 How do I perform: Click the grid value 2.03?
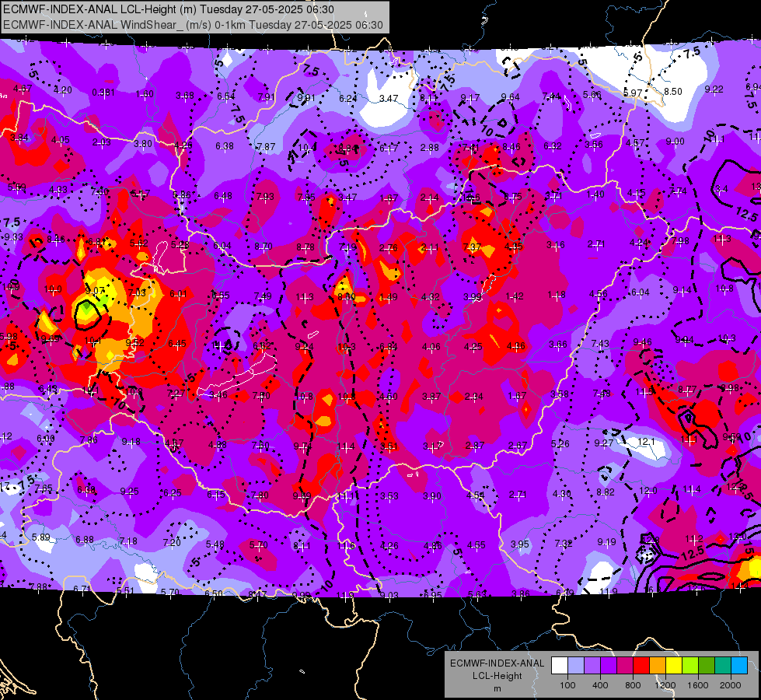(102, 142)
